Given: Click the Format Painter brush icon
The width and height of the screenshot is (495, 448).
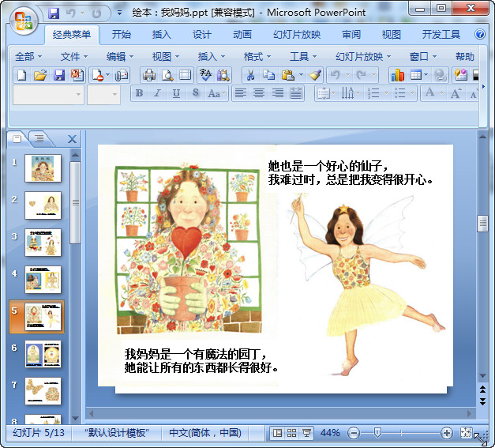Looking at the screenshot, I should 315,75.
